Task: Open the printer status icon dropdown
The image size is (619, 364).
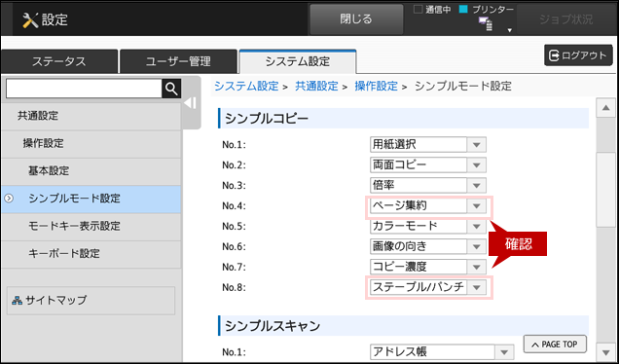Action: click(510, 30)
